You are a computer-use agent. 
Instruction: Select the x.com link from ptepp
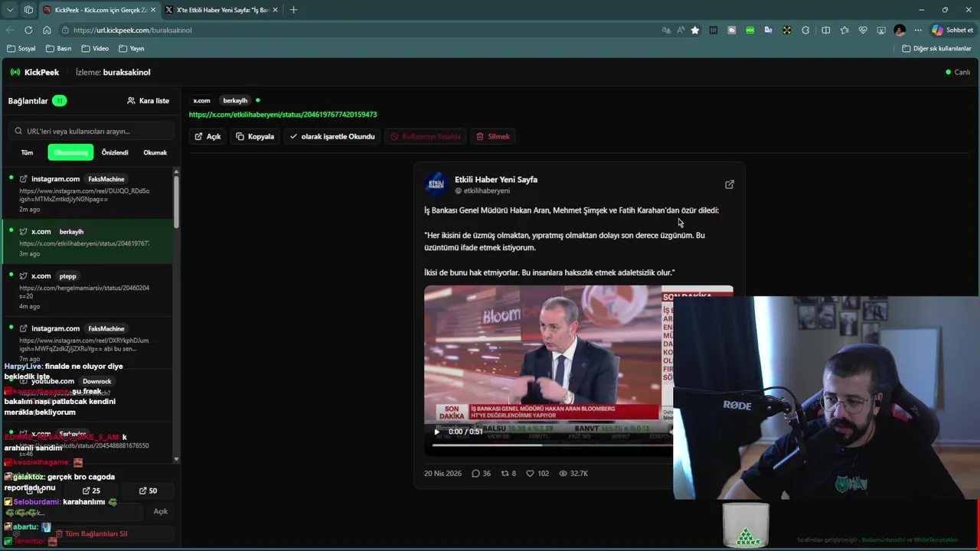pyautogui.click(x=87, y=291)
